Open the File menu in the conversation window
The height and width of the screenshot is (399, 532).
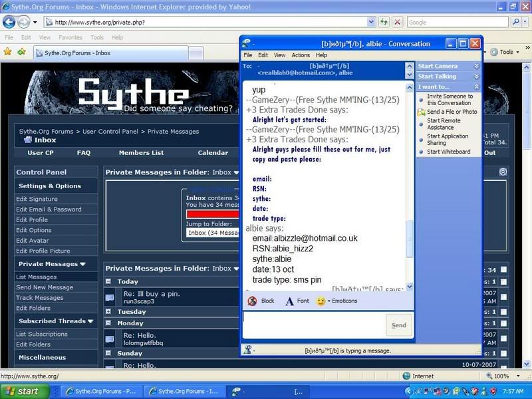[248, 55]
